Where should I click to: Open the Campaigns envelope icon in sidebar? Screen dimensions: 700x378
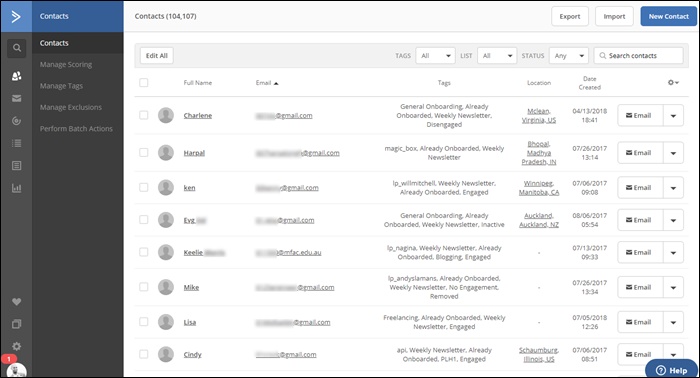click(x=17, y=98)
